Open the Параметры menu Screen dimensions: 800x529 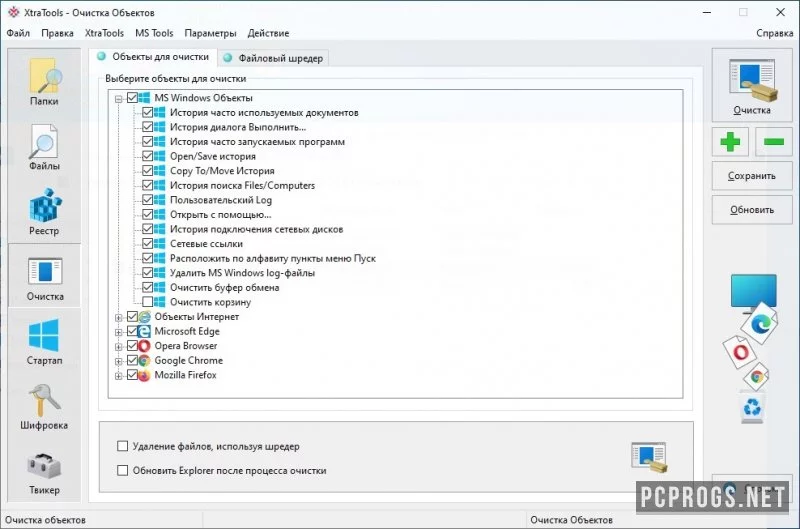click(x=210, y=33)
